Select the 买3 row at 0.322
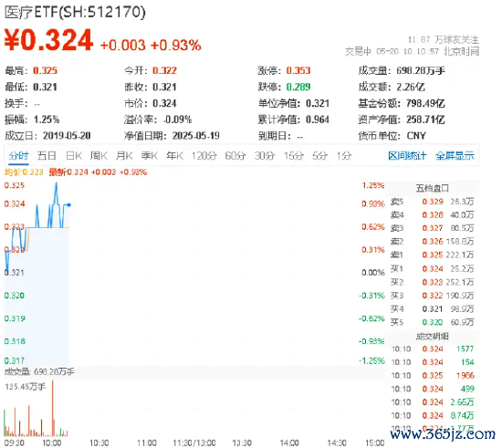 click(x=432, y=296)
